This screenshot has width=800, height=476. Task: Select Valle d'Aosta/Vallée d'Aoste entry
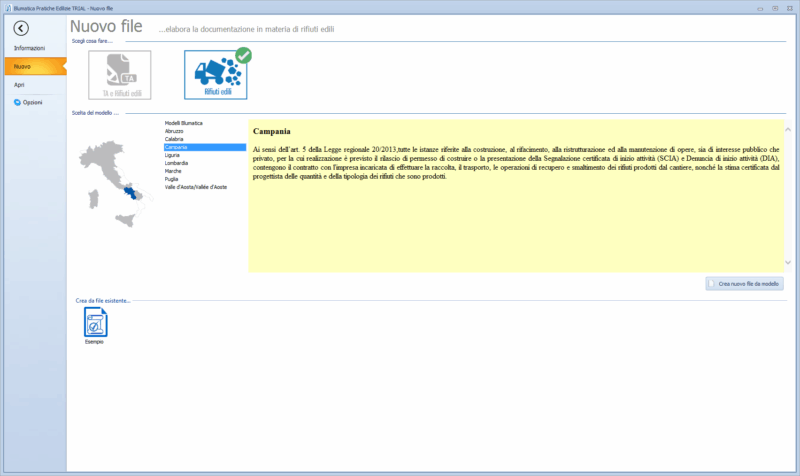click(195, 187)
